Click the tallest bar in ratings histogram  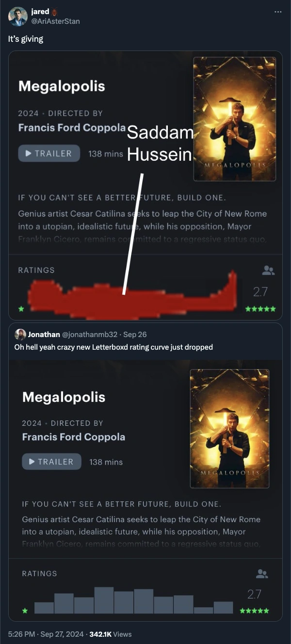pyautogui.click(x=104, y=600)
